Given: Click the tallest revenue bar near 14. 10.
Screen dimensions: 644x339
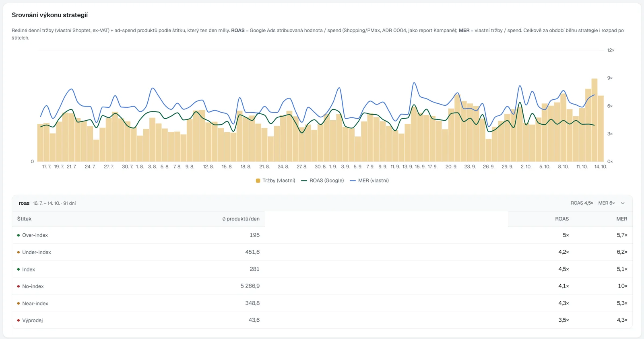Looking at the screenshot, I should (594, 120).
